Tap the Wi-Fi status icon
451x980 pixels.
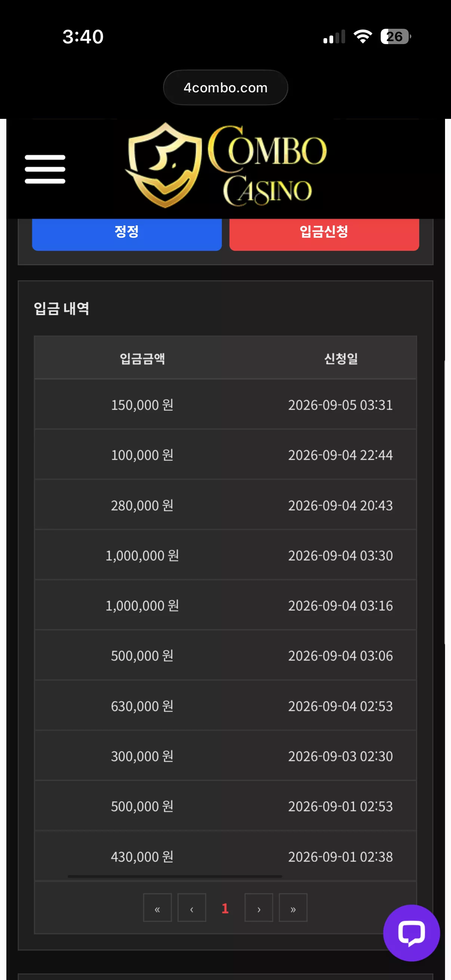(363, 37)
